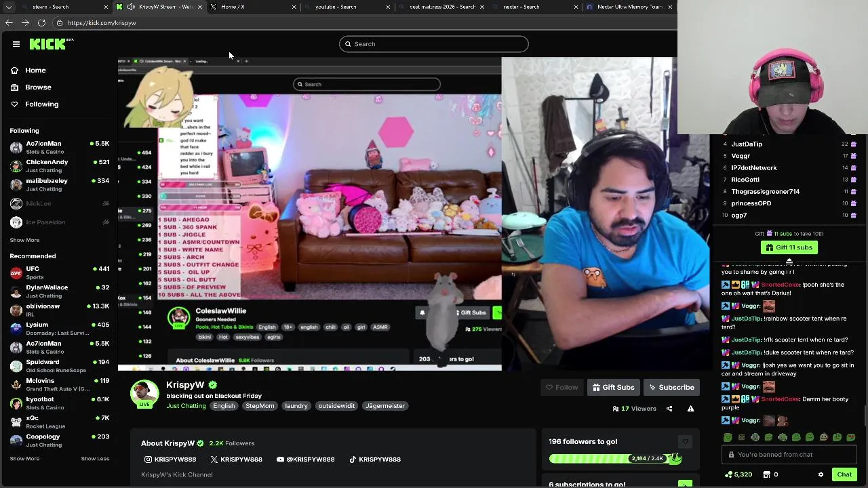Open Lysium recommended channel
The height and width of the screenshot is (488, 868).
tap(59, 329)
